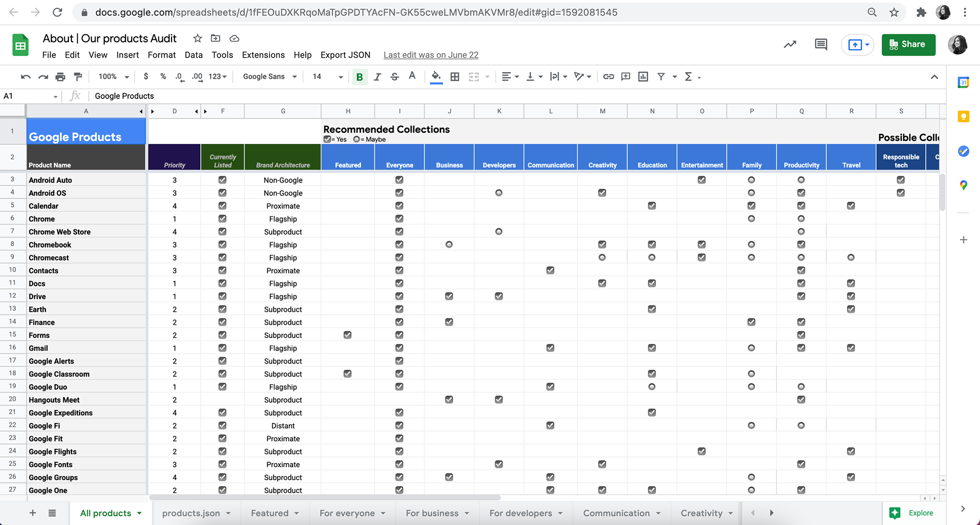The height and width of the screenshot is (525, 980).
Task: Insert a link into the cell
Action: pos(608,77)
